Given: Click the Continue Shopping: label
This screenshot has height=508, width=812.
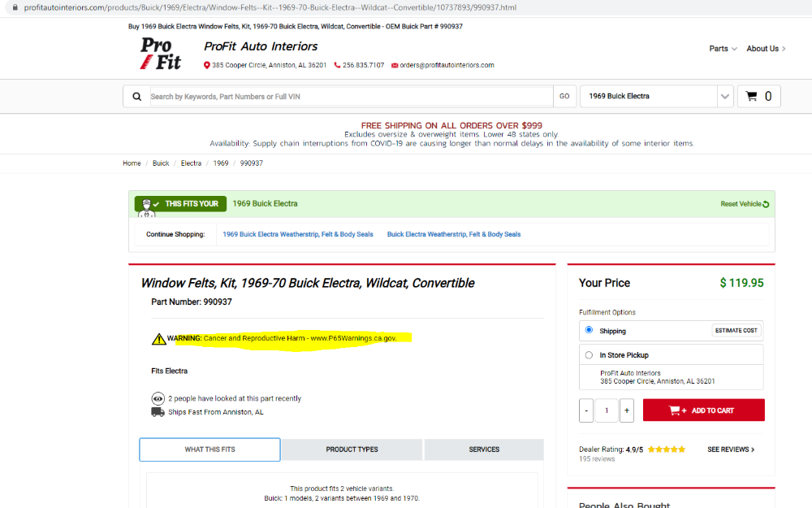Looking at the screenshot, I should tap(175, 234).
